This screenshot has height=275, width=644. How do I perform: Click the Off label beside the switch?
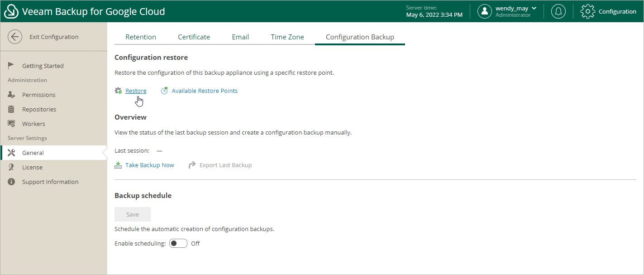click(195, 243)
